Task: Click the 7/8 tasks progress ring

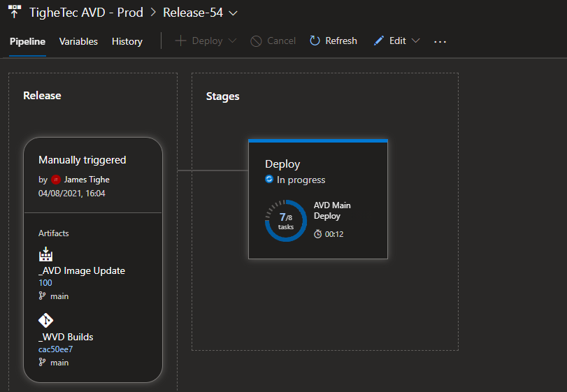Action: (x=285, y=221)
